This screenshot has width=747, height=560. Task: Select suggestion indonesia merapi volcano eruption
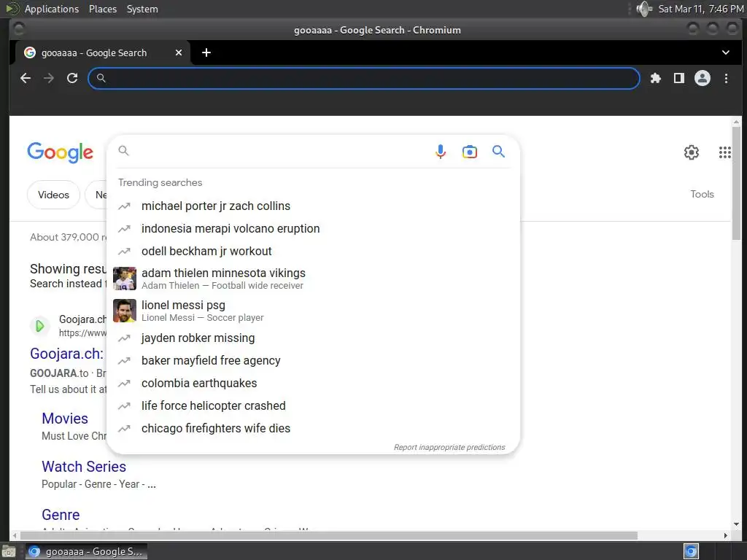pos(314,228)
